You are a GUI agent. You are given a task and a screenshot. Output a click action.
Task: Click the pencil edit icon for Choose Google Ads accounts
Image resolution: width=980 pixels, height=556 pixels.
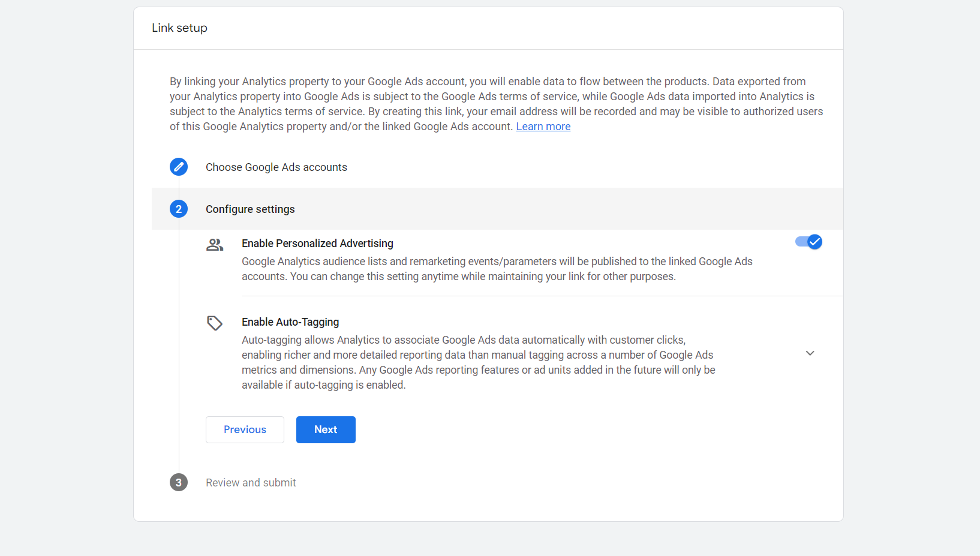(x=179, y=167)
